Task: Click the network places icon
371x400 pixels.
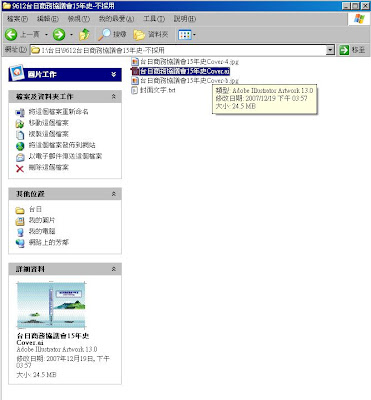Action: 20,243
